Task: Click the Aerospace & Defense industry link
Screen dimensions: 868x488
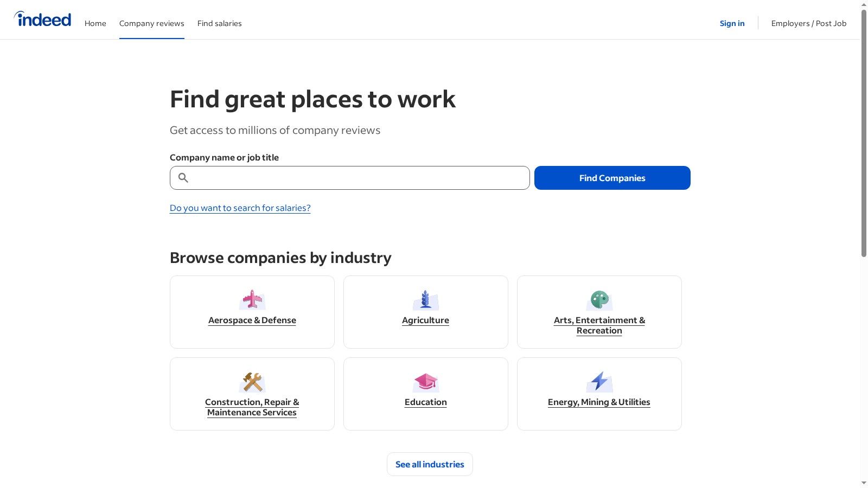Action: click(252, 320)
